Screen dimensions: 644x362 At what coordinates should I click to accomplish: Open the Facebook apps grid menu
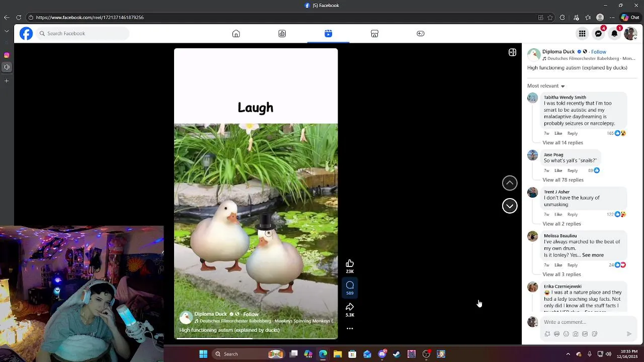tap(582, 34)
